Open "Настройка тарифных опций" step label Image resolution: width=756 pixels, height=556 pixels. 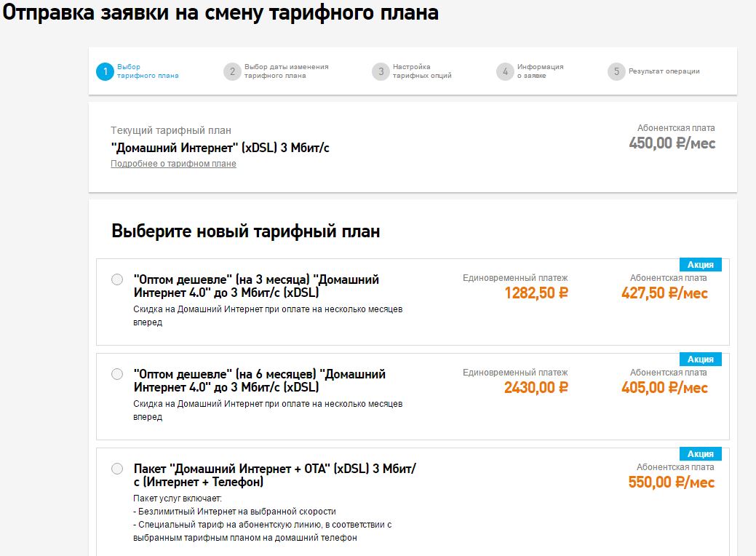click(x=422, y=71)
